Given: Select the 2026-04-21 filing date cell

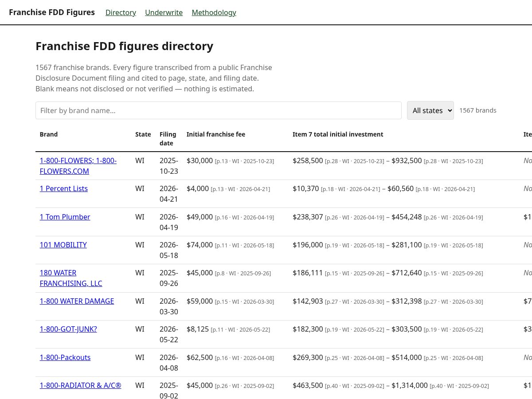Looking at the screenshot, I should click(169, 194).
